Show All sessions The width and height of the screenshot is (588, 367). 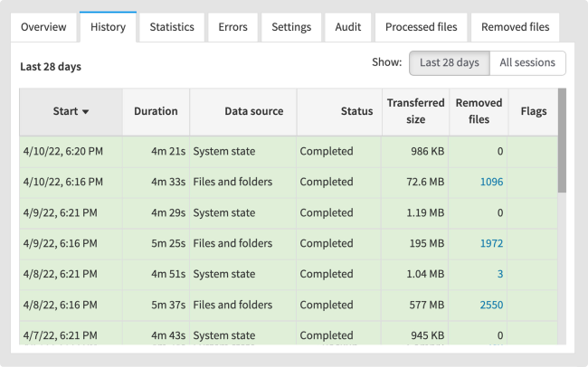pos(527,63)
